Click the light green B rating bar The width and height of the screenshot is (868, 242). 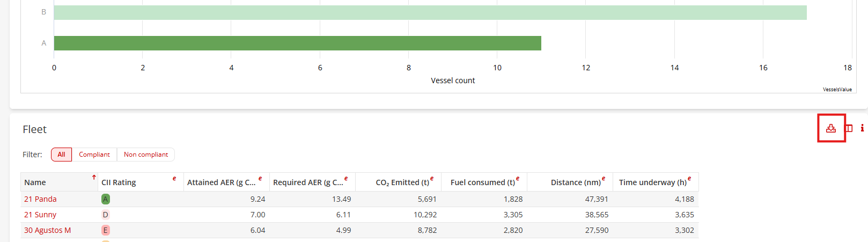[x=430, y=12]
